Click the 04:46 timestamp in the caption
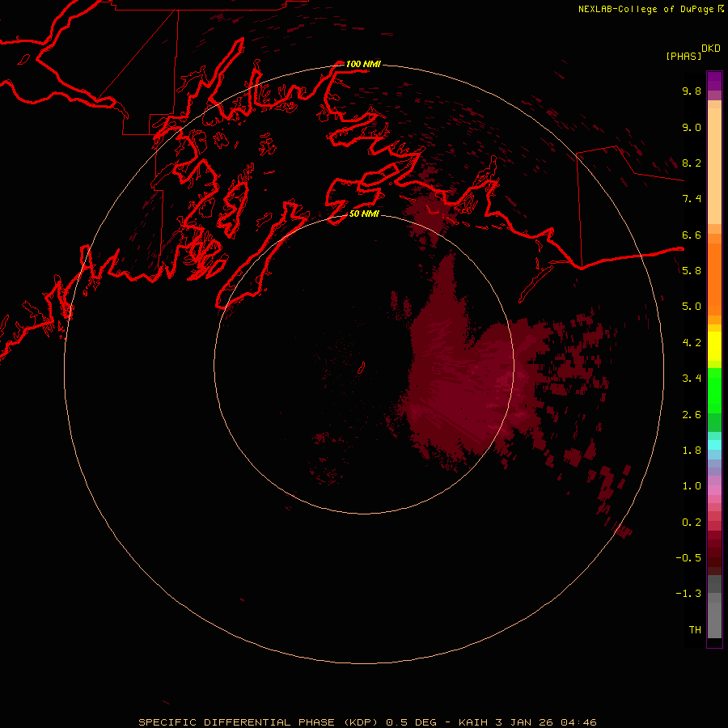The image size is (728, 728). click(x=578, y=722)
